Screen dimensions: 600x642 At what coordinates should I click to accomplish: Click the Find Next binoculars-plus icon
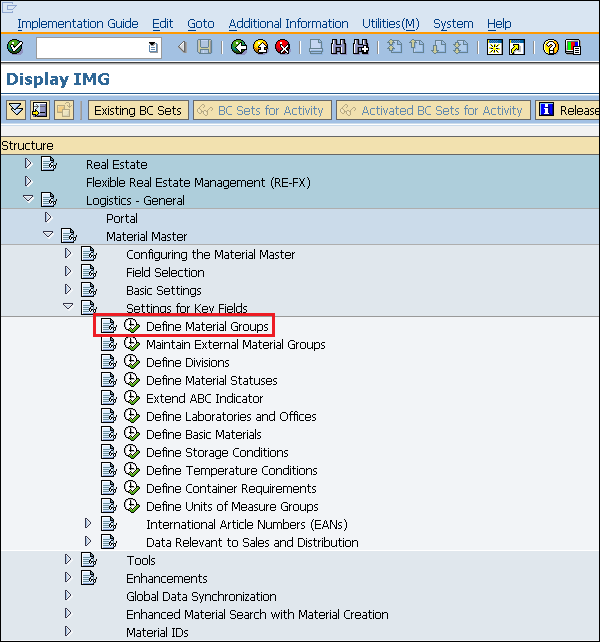(x=360, y=47)
